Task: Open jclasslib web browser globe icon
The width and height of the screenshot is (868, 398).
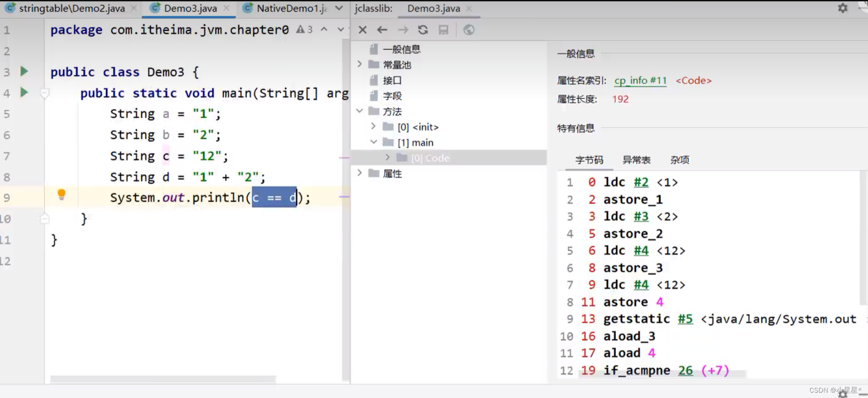Action: tap(469, 30)
